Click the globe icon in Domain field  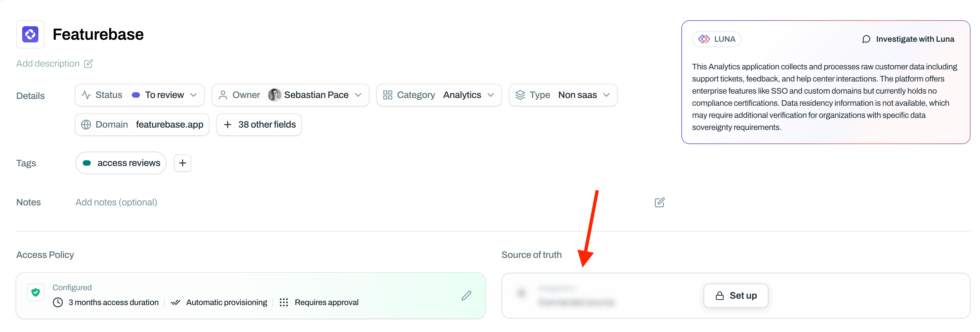click(86, 125)
